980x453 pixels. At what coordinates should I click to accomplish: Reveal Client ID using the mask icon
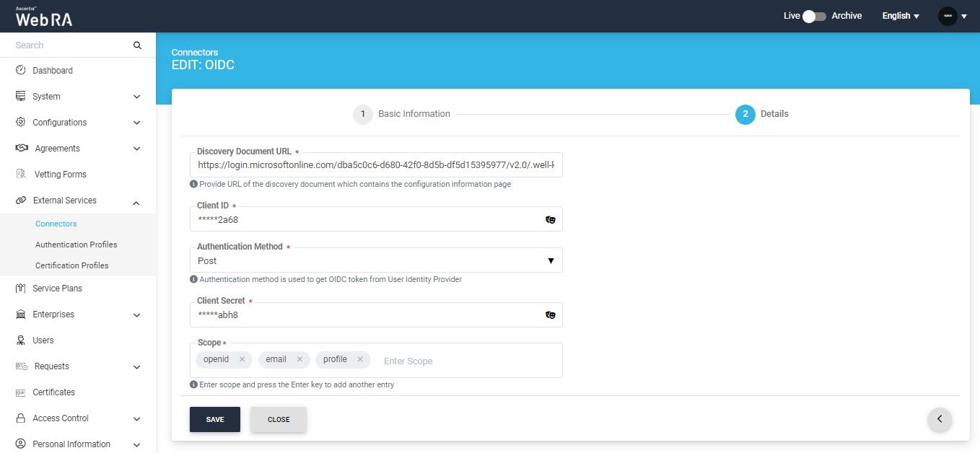[x=550, y=220]
